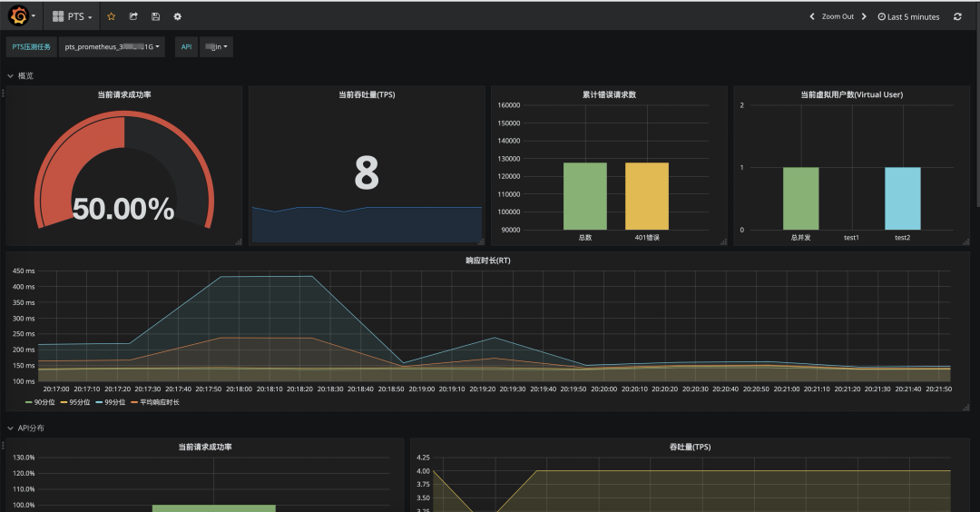Toggle the 平均响应时长 series in legend
Viewport: 980px width, 512px height.
click(158, 401)
